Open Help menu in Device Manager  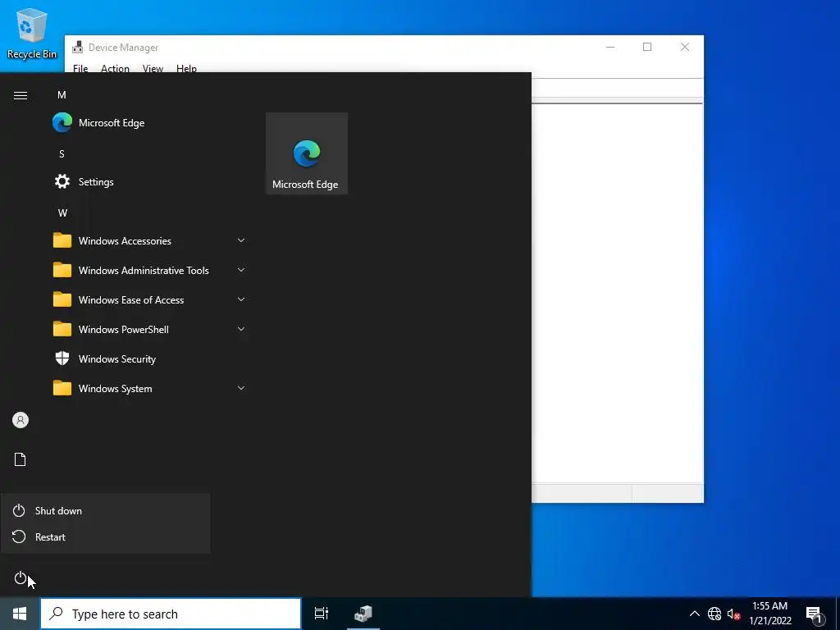(x=186, y=68)
